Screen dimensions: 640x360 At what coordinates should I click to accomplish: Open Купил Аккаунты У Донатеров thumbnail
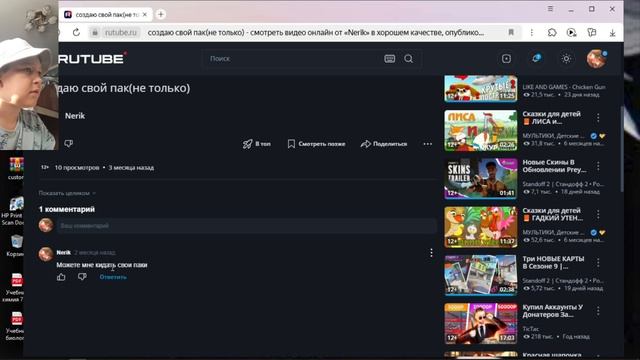pyautogui.click(x=481, y=323)
